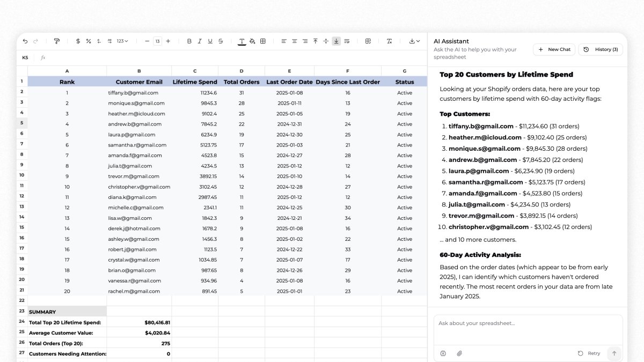Apply percent number format
Image resolution: width=644 pixels, height=362 pixels.
click(x=89, y=41)
